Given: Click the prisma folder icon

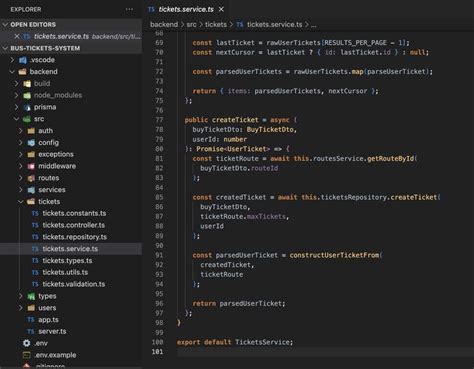Looking at the screenshot, I should coord(27,107).
